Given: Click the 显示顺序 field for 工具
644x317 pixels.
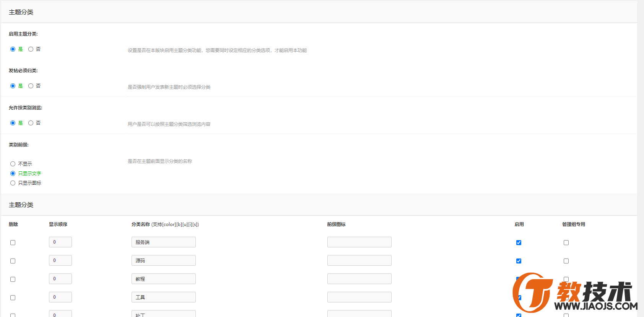Looking at the screenshot, I should coord(60,297).
